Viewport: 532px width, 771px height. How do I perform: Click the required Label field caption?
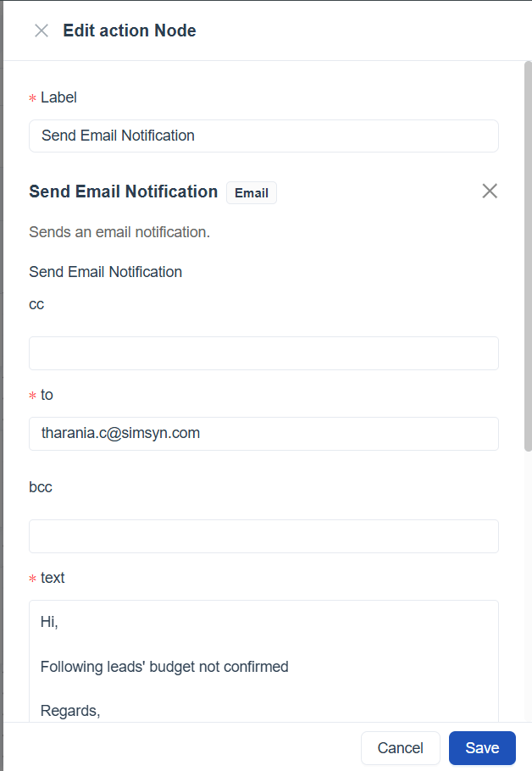click(58, 97)
